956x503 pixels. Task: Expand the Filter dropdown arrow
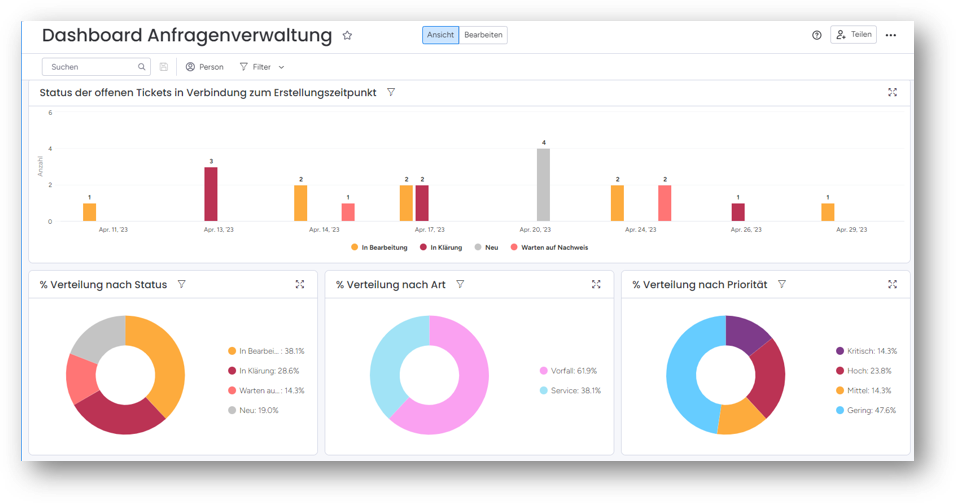(x=281, y=68)
